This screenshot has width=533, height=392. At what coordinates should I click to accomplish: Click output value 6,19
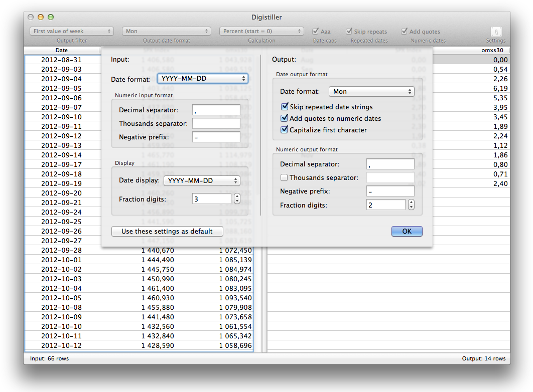(x=500, y=88)
